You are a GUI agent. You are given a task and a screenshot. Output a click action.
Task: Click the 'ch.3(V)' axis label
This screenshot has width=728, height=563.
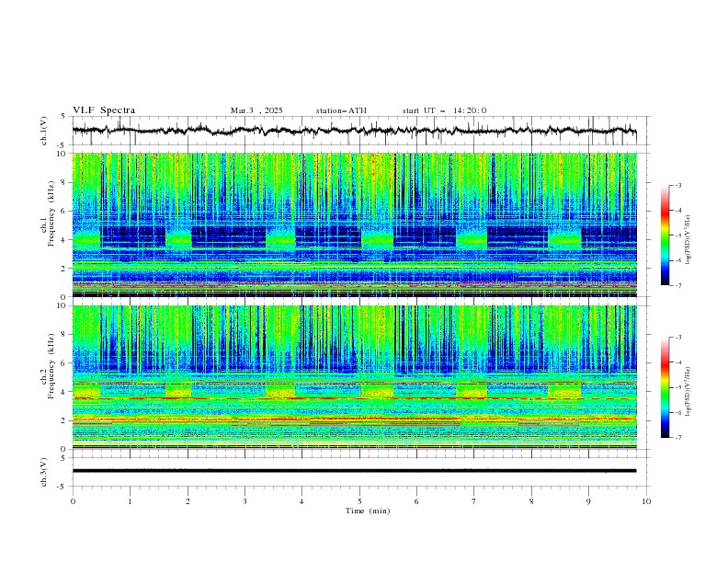tap(44, 472)
